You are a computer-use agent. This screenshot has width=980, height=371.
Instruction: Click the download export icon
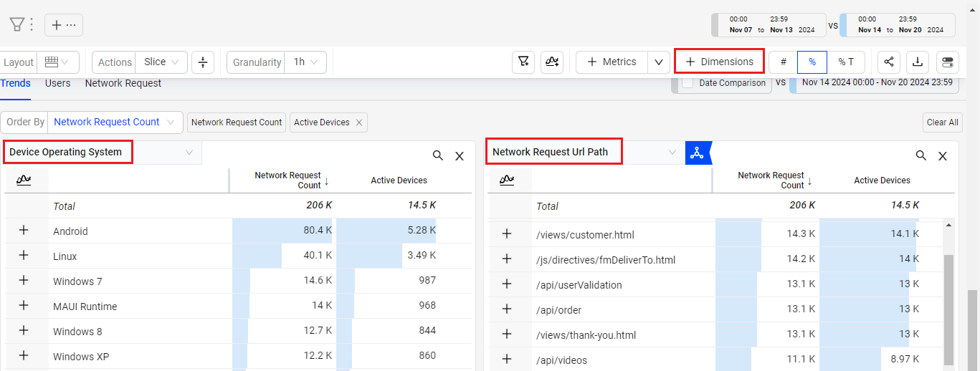pyautogui.click(x=918, y=62)
